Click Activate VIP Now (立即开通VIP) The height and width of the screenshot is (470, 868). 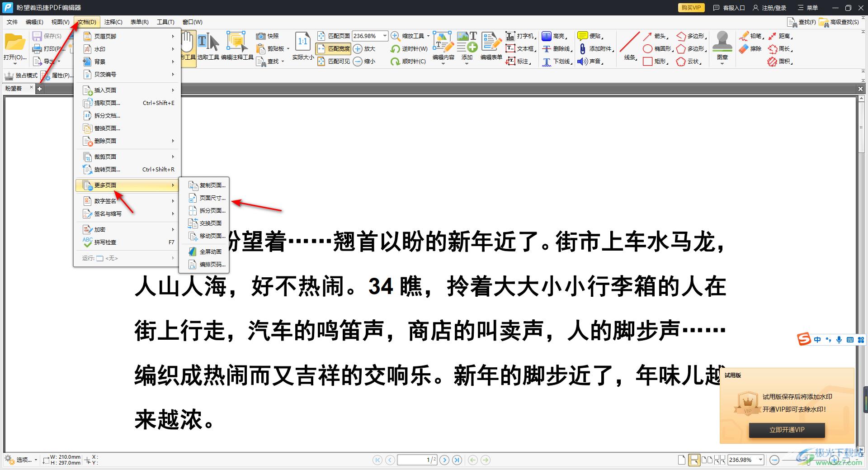(x=787, y=430)
